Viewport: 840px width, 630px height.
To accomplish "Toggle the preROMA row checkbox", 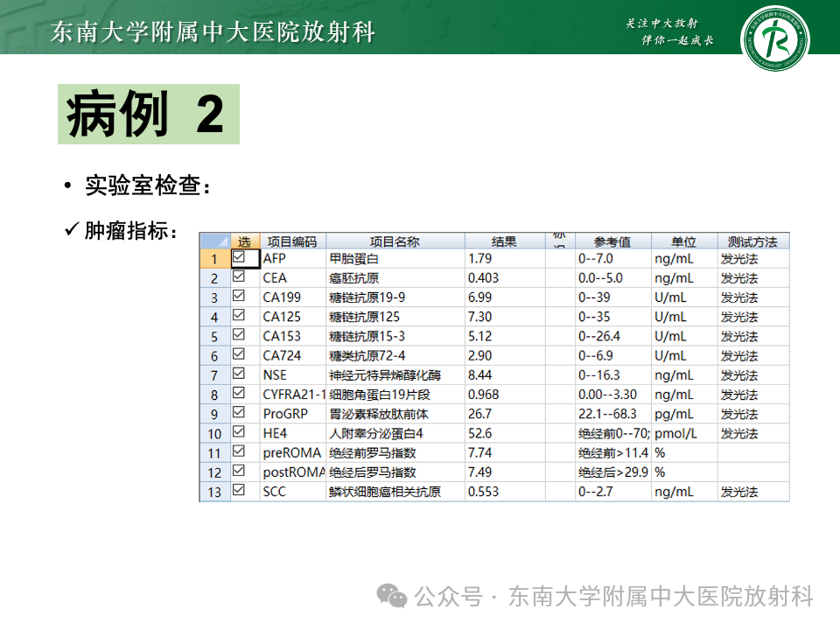I will pos(238,451).
